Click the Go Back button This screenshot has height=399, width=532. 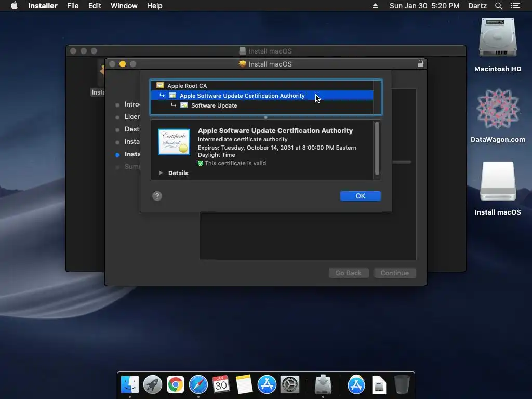349,273
